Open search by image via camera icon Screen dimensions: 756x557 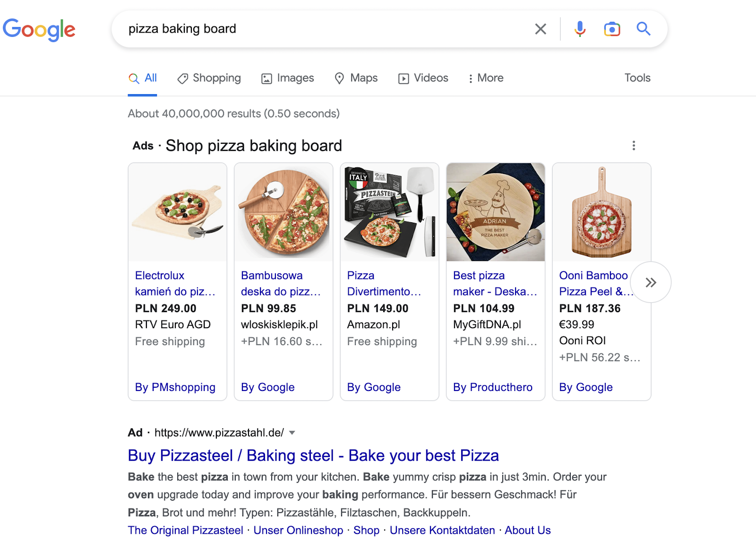tap(612, 29)
